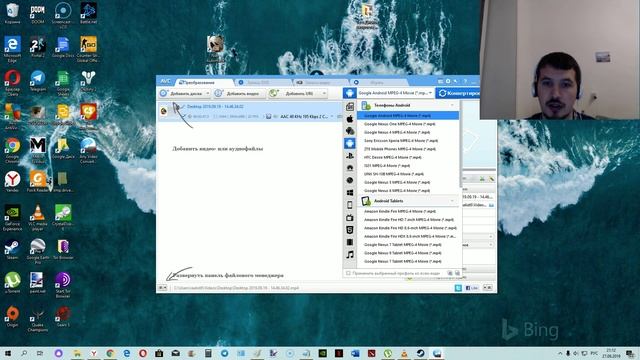Open the uTorrent desktop shortcut
This screenshot has height=360, width=640.
click(x=12, y=282)
